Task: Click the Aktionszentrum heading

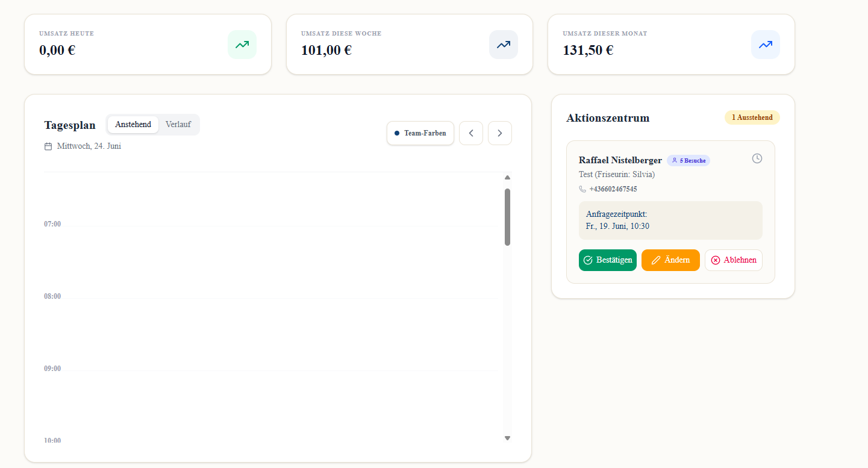Action: 608,118
